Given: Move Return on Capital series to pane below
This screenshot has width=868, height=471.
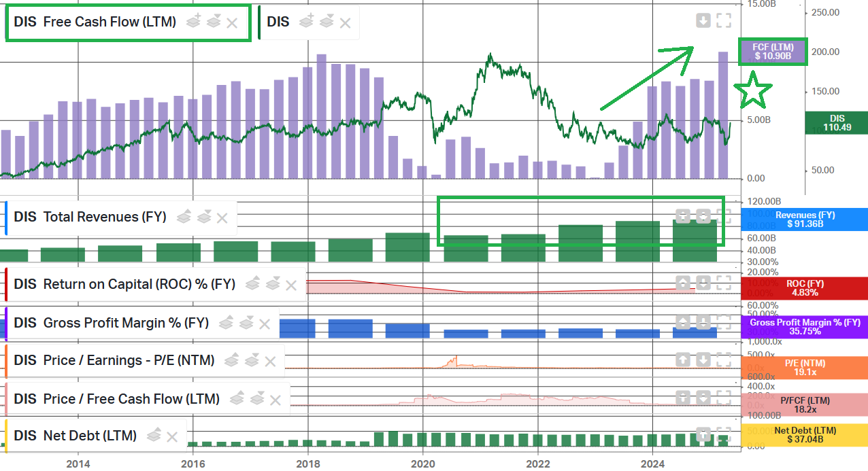Looking at the screenshot, I should point(273,284).
